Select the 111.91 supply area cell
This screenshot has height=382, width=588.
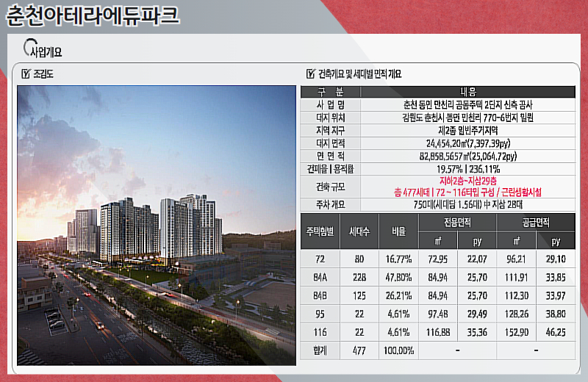point(517,278)
